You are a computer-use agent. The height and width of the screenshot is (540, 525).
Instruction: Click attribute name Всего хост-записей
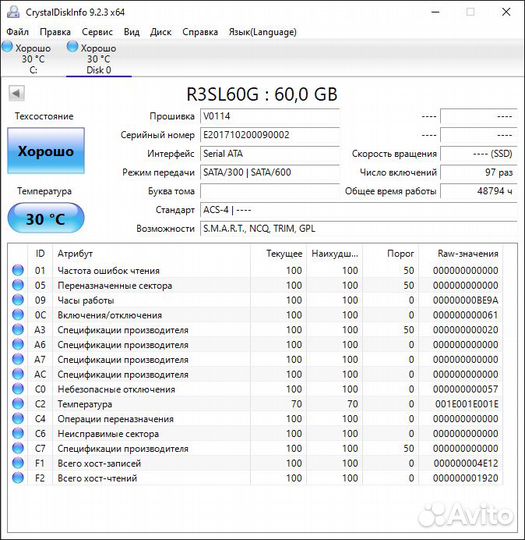(x=99, y=463)
